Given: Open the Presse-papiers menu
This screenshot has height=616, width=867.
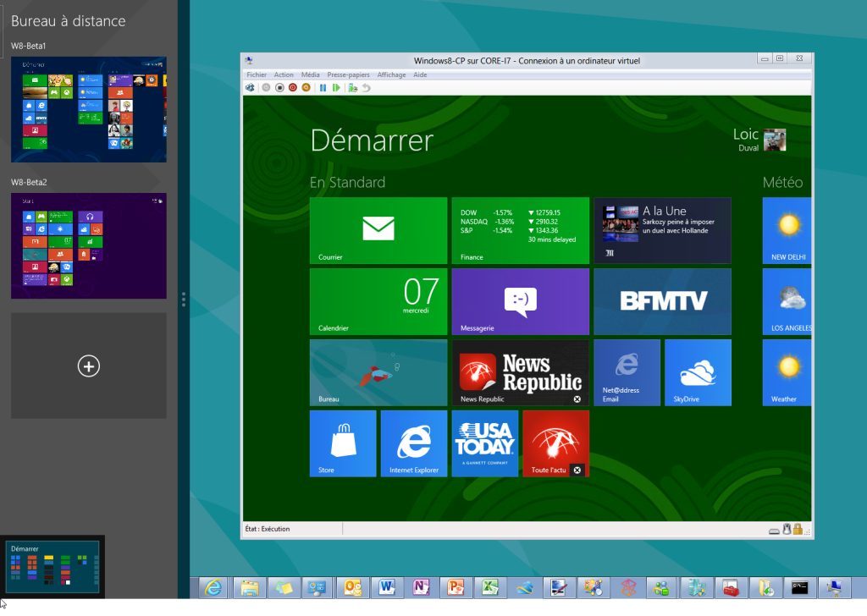Looking at the screenshot, I should tap(349, 74).
